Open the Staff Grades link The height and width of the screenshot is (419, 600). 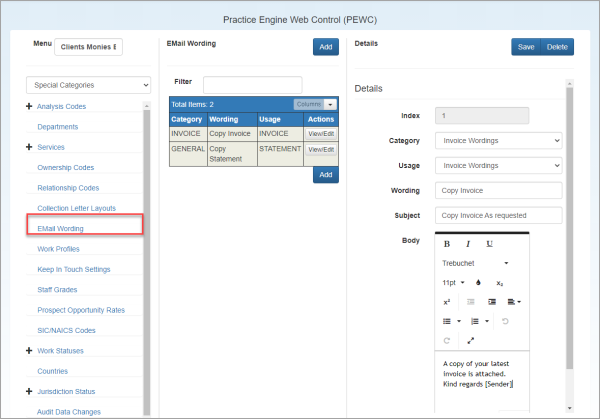click(57, 290)
